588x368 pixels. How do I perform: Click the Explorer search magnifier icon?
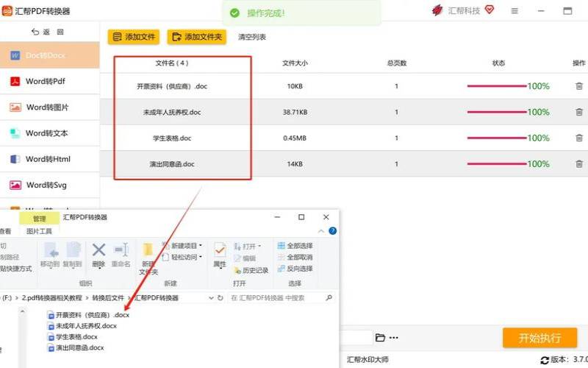pyautogui.click(x=329, y=298)
